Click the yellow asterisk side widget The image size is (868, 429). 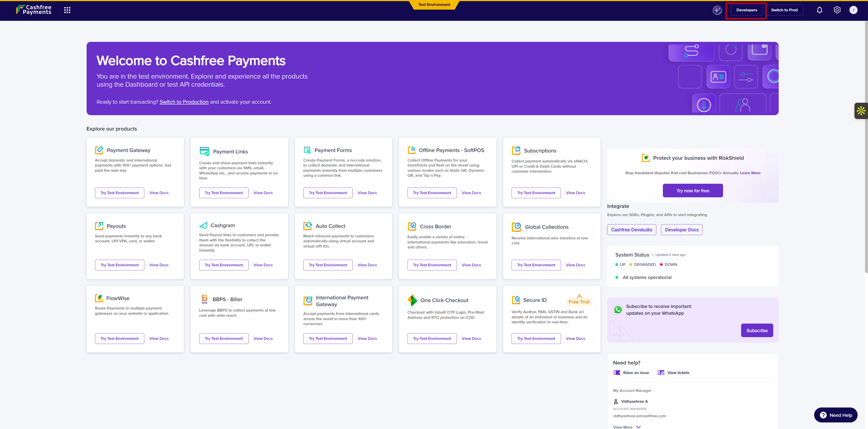pyautogui.click(x=861, y=111)
